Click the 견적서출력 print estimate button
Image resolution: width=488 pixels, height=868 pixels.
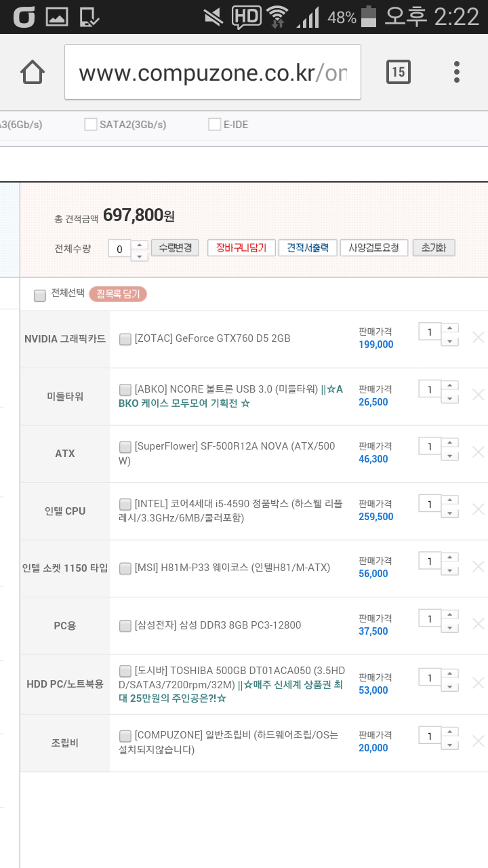click(x=307, y=248)
